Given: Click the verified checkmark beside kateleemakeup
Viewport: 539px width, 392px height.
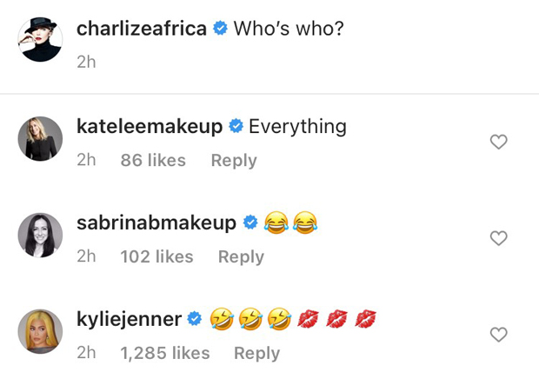Looking at the screenshot, I should click(x=236, y=128).
